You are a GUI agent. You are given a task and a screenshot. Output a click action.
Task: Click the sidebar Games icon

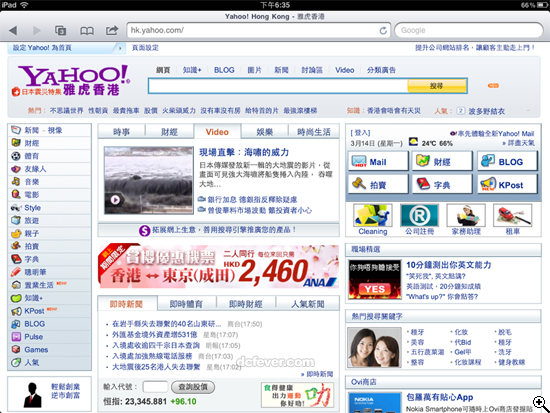16,349
